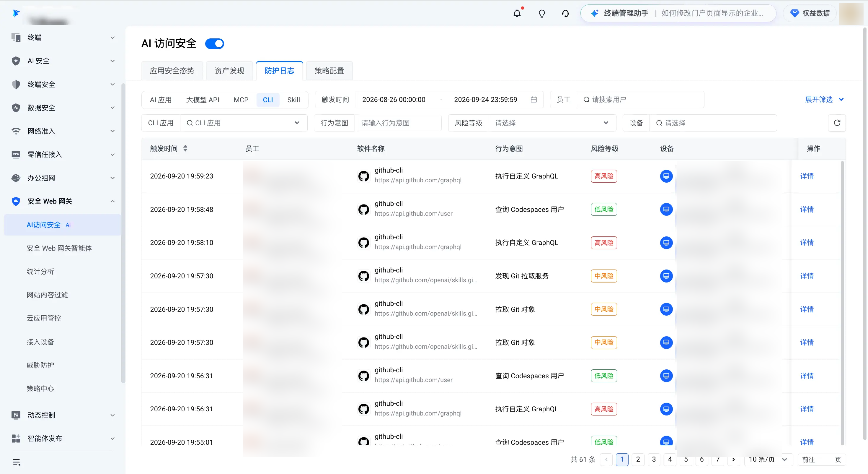
Task: Go to page 3 of results
Action: coord(654,460)
